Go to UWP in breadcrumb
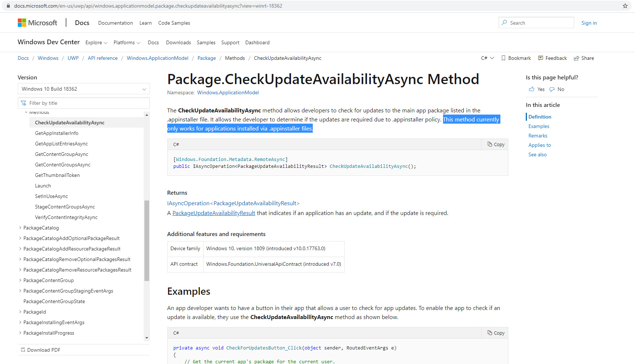This screenshot has width=635, height=364. click(x=73, y=58)
